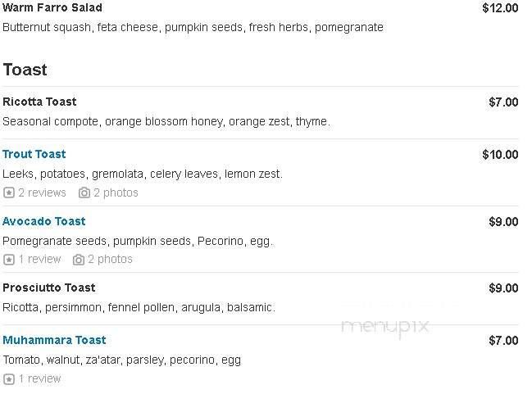
Task: Click the $10.00 price for Trout Toast
Action: [500, 155]
